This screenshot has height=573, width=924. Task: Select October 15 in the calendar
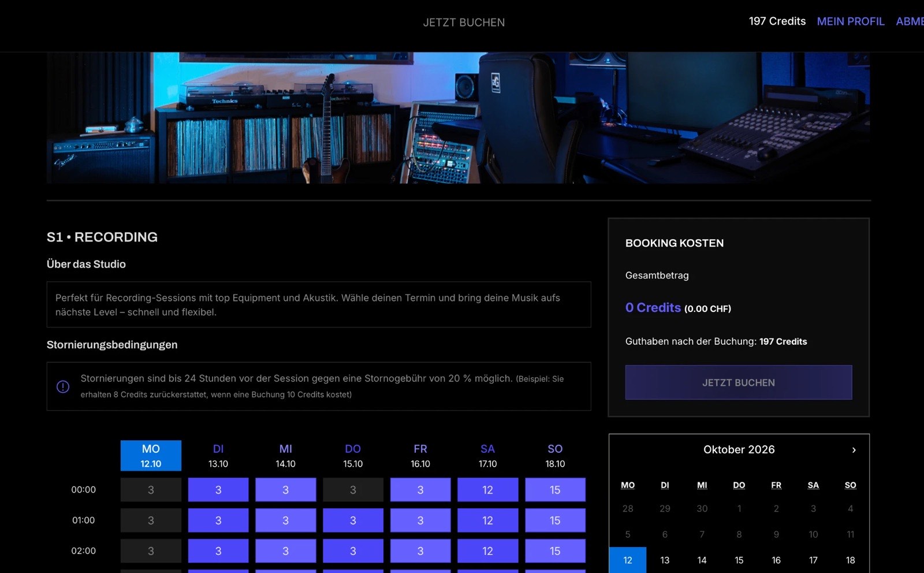click(x=739, y=560)
